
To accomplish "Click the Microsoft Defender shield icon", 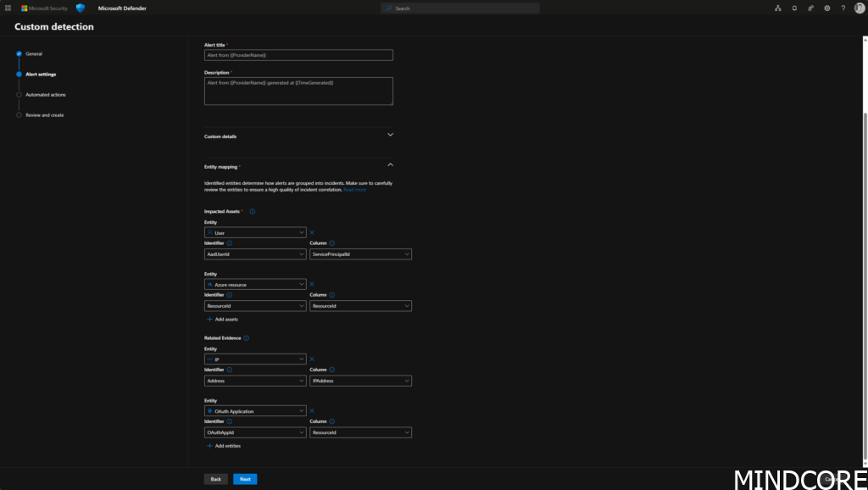I will click(x=81, y=8).
